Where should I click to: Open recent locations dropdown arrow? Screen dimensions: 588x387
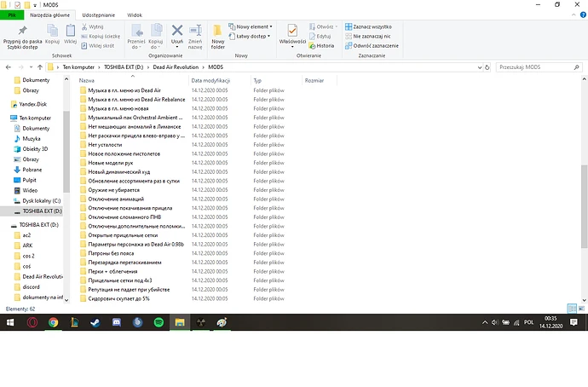[x=31, y=67]
